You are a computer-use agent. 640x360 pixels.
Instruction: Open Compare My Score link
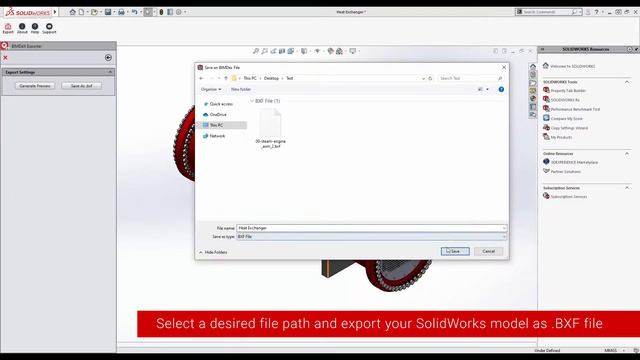coord(567,119)
